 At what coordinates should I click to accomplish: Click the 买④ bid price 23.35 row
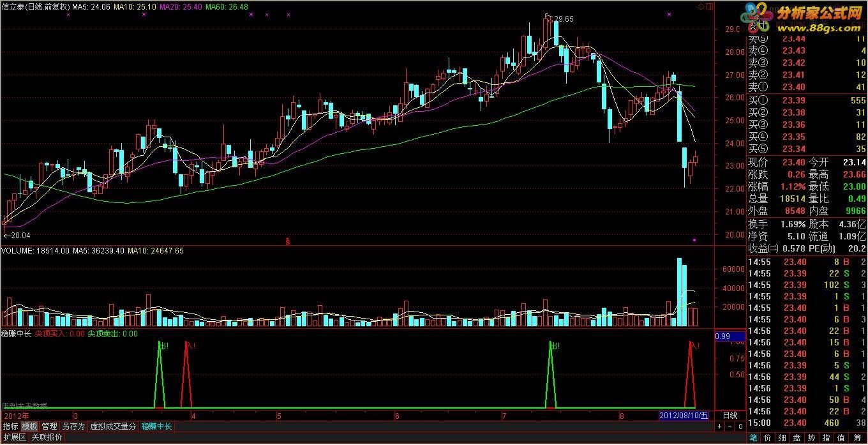807,137
